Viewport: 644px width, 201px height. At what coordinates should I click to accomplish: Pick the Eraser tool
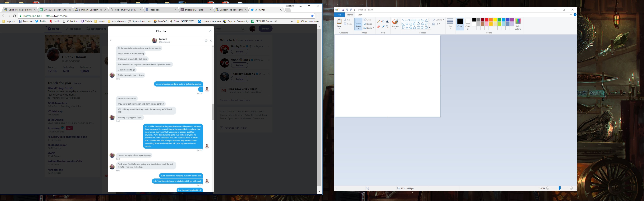[x=379, y=27]
